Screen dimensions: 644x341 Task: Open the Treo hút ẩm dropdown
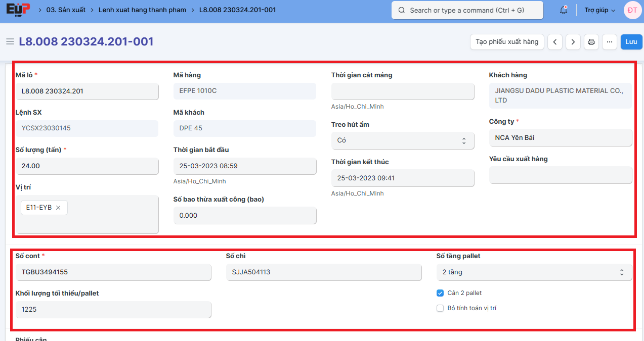pos(403,140)
